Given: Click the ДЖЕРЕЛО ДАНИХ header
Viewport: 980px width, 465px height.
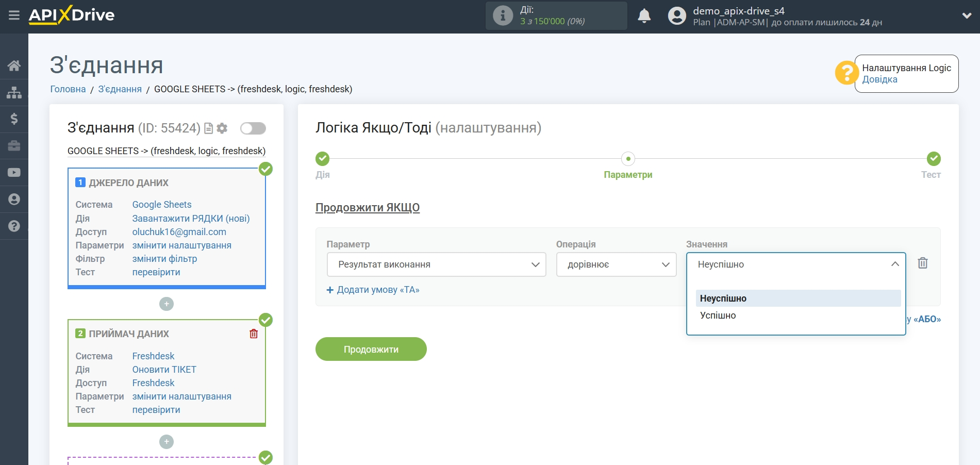Looking at the screenshot, I should click(129, 183).
